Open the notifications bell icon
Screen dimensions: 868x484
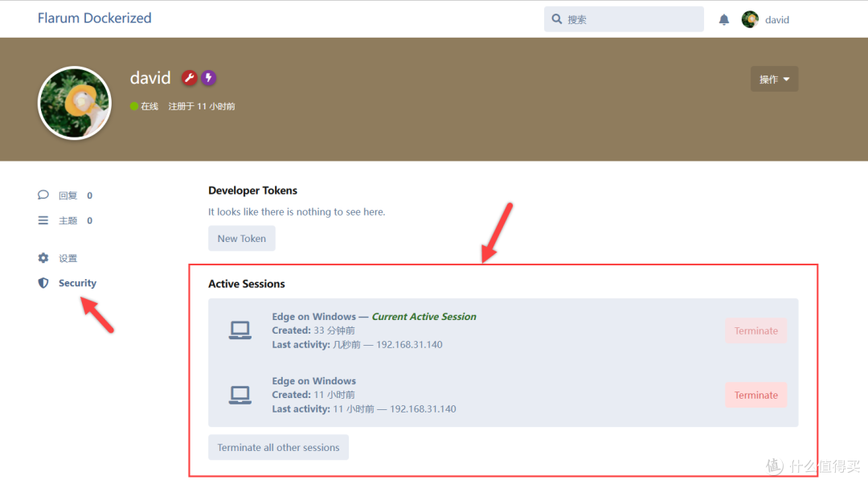point(723,20)
